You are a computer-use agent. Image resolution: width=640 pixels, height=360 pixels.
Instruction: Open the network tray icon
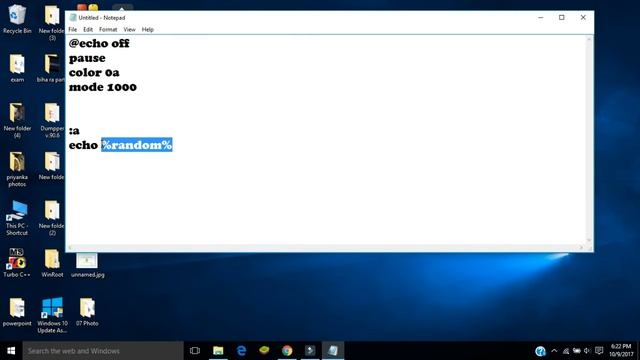566,351
